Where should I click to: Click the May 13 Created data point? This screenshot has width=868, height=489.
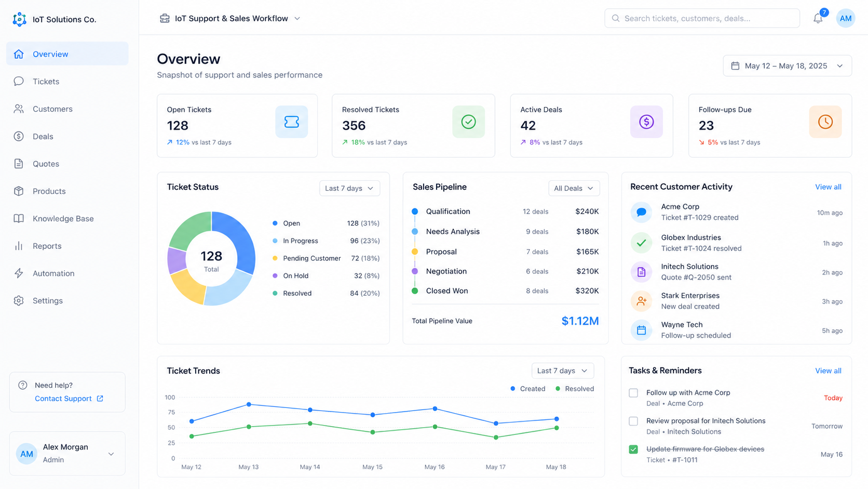249,404
